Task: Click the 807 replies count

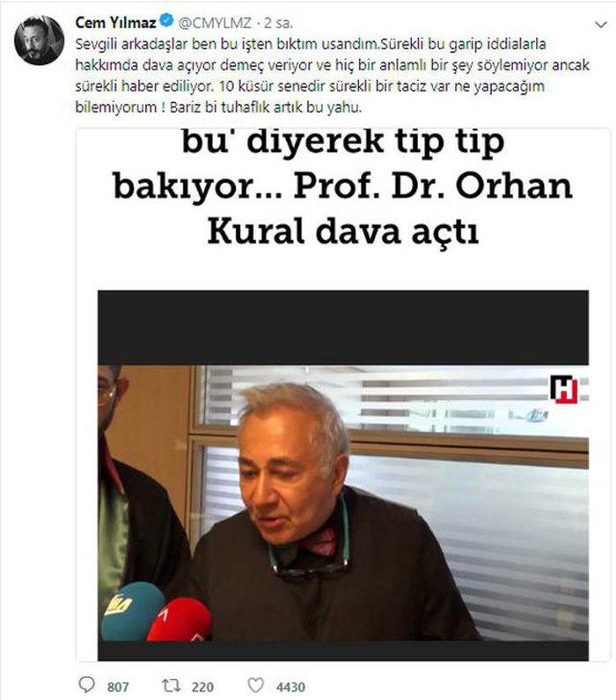Action: 118,687
